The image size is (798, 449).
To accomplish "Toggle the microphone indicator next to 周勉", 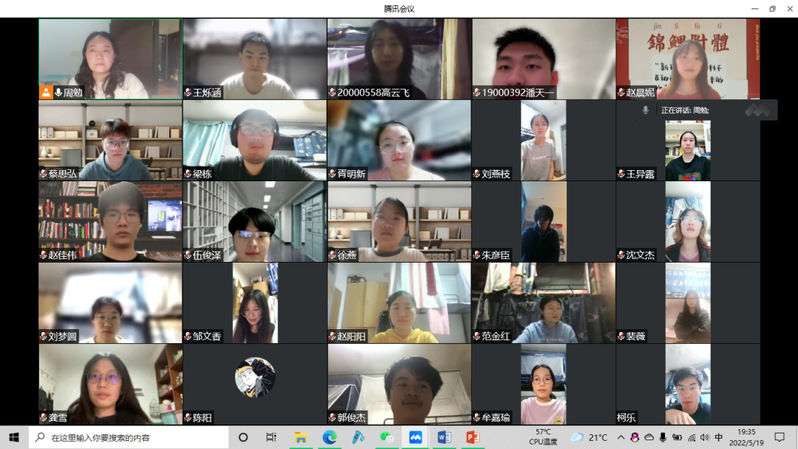I will point(58,93).
